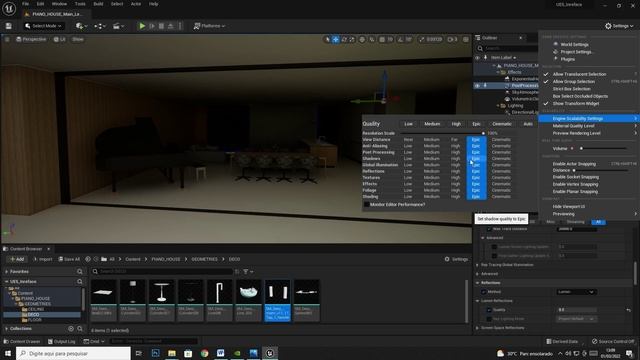Click the viewport layout icon

pos(466,40)
